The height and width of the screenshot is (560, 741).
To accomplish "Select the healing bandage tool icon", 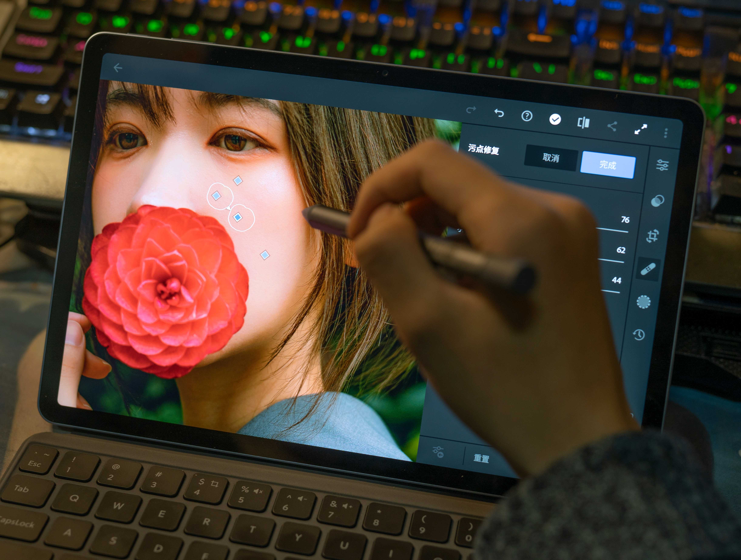I will point(648,269).
